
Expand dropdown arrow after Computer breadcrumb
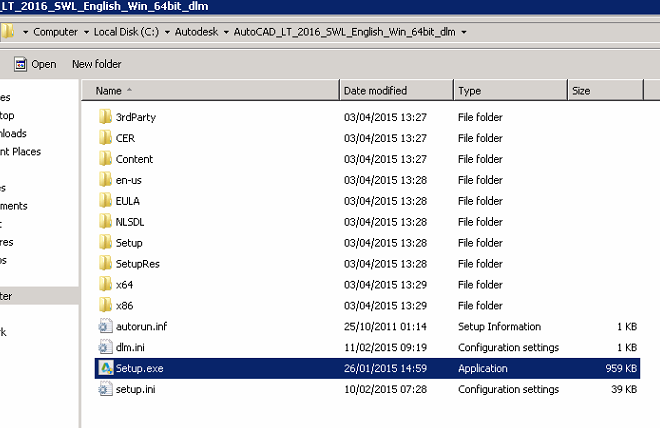(86, 32)
